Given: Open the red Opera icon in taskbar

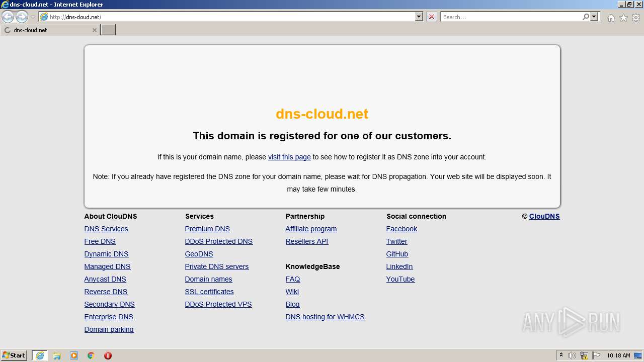Looking at the screenshot, I should [108, 355].
